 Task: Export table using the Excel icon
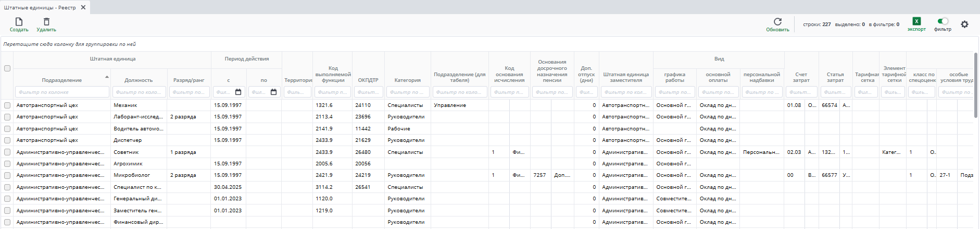(x=916, y=21)
